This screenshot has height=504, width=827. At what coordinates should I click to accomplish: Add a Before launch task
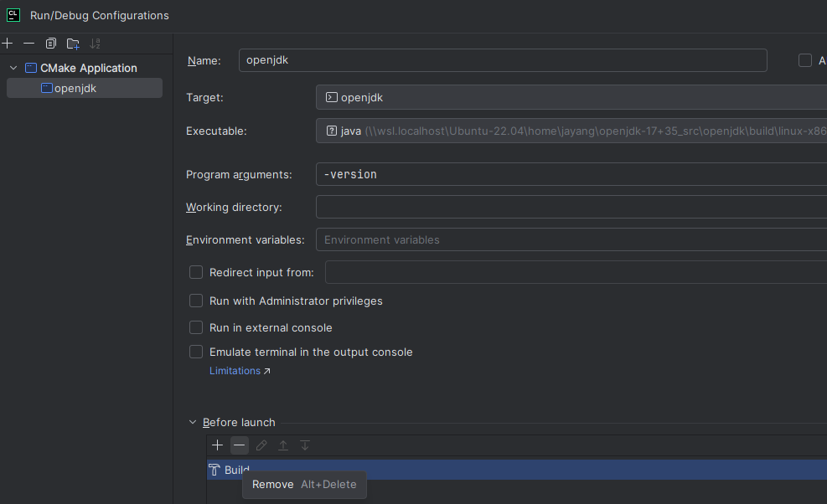tap(217, 445)
